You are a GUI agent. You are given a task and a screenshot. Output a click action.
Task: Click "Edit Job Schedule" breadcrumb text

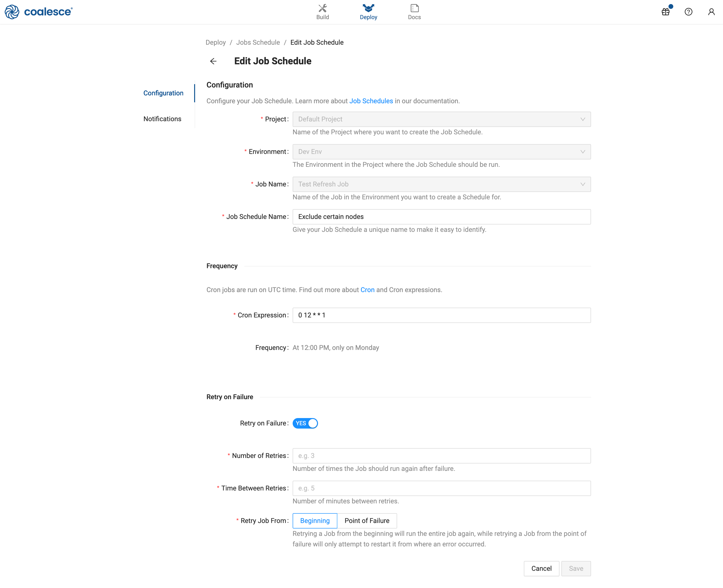click(317, 42)
